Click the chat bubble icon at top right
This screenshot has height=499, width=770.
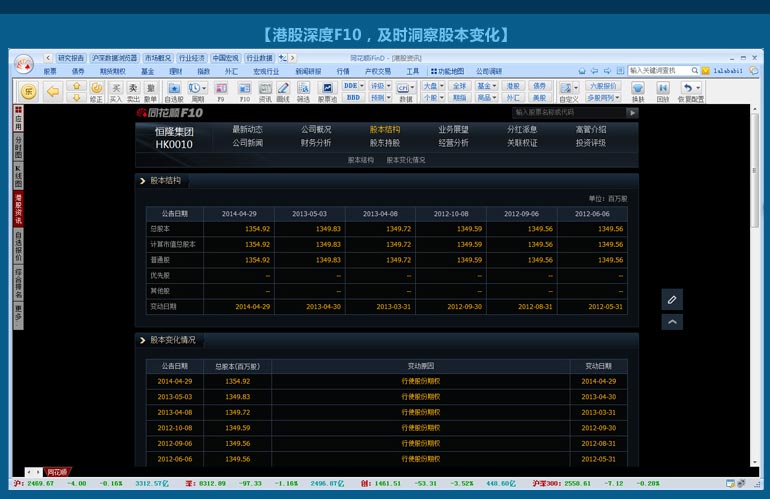[x=753, y=71]
